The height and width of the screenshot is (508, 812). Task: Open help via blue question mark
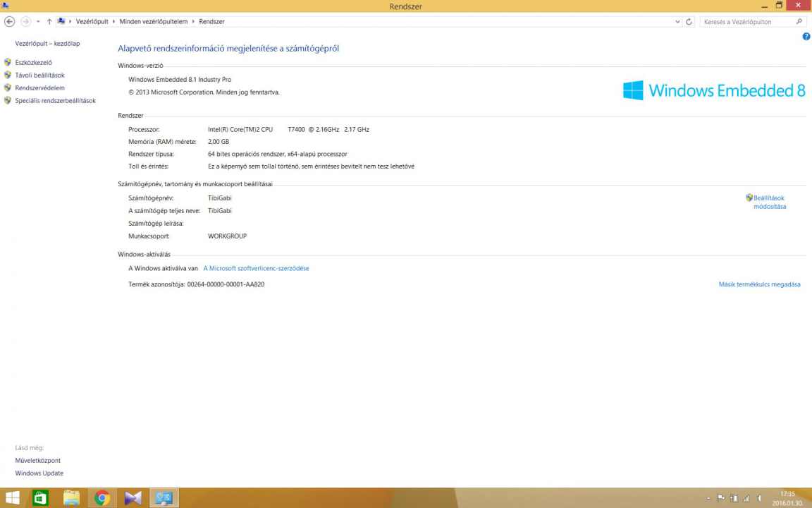(x=806, y=36)
